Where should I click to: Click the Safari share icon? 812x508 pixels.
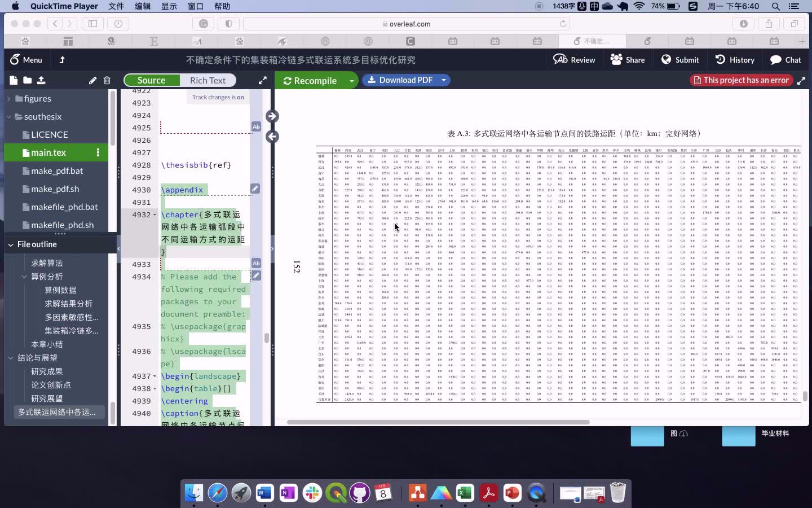pyautogui.click(x=769, y=24)
